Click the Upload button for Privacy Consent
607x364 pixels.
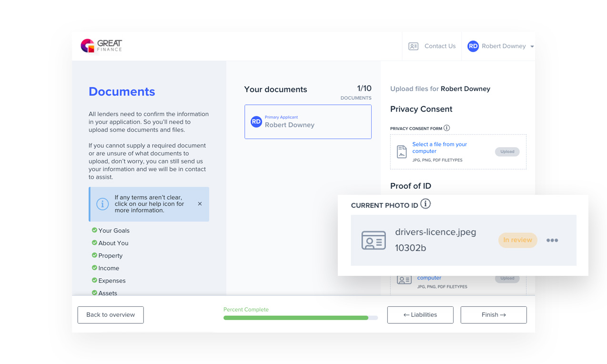507,152
